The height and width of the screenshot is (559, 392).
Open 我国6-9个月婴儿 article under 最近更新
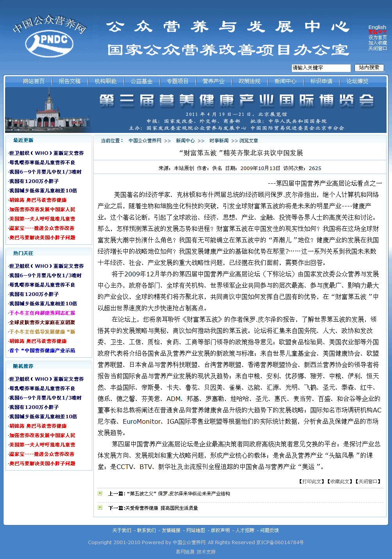click(45, 172)
